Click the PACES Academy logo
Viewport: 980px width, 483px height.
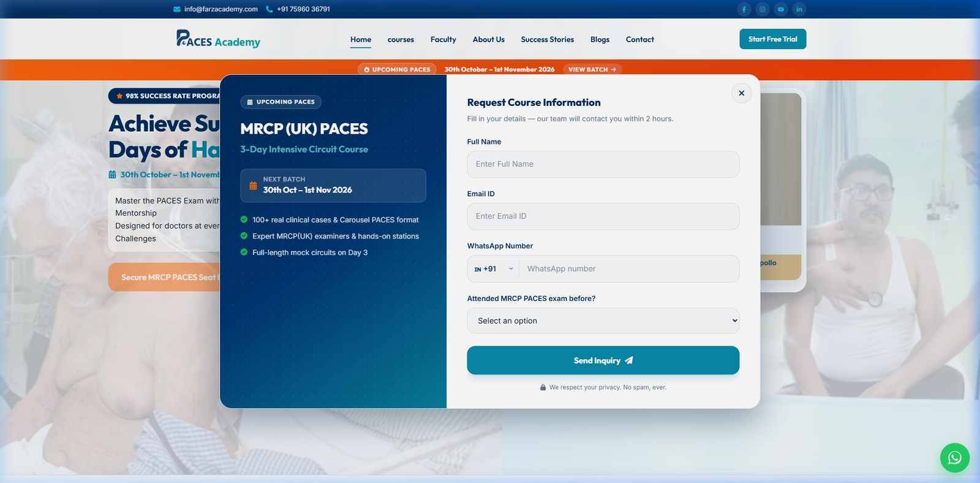(219, 39)
